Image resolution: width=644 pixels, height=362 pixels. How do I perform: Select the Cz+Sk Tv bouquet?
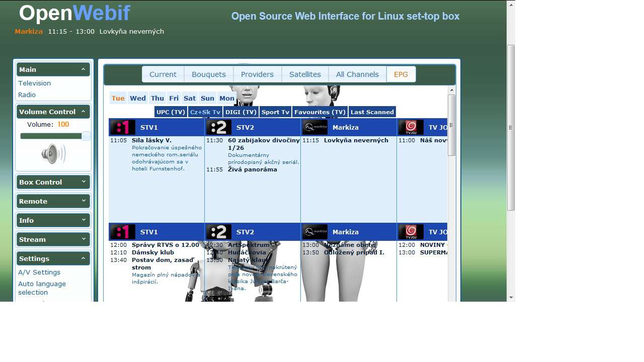tap(205, 112)
